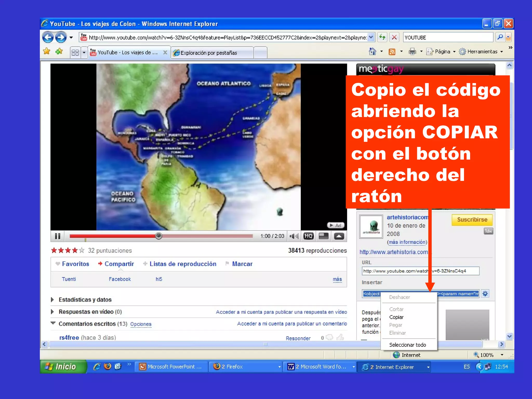Click the artehistoria channel avatar
Viewport: 532px width, 399px height.
371,227
